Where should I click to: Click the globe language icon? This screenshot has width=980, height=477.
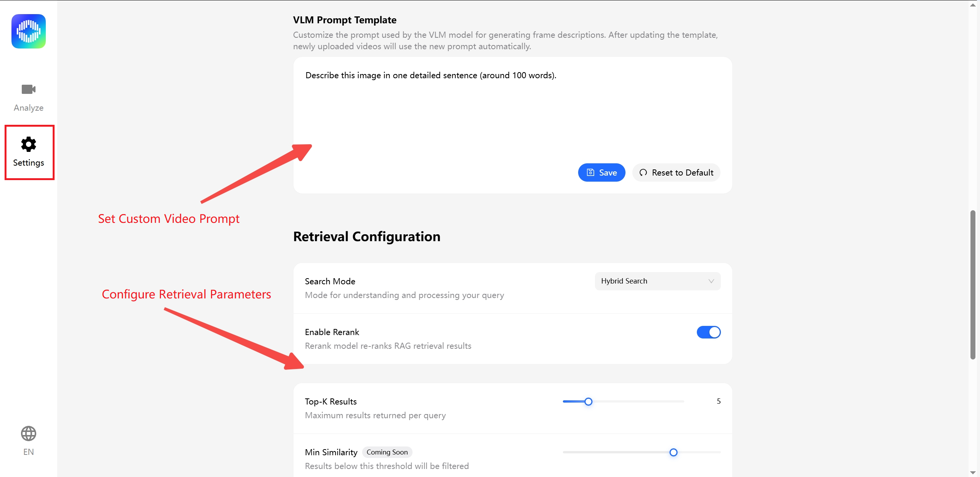tap(29, 433)
